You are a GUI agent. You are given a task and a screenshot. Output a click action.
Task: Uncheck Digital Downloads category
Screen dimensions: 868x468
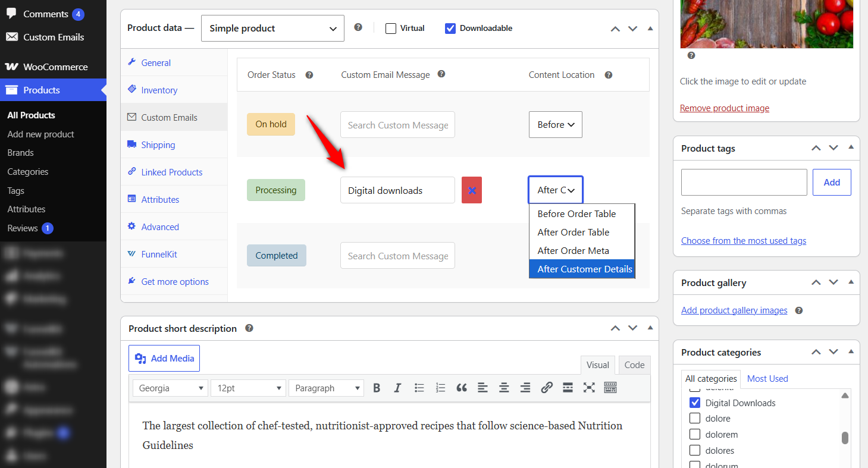click(x=695, y=403)
